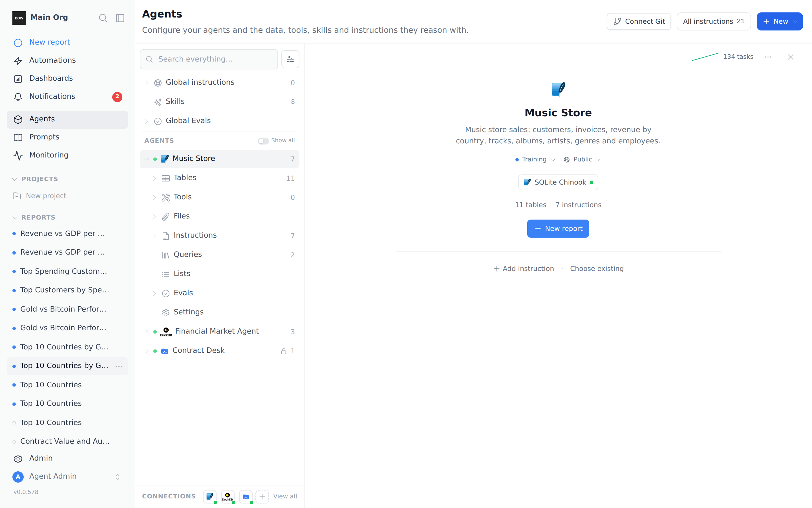Viewport: 812px width, 508px height.
Task: Click the Agent Admin avatar
Action: click(x=18, y=476)
